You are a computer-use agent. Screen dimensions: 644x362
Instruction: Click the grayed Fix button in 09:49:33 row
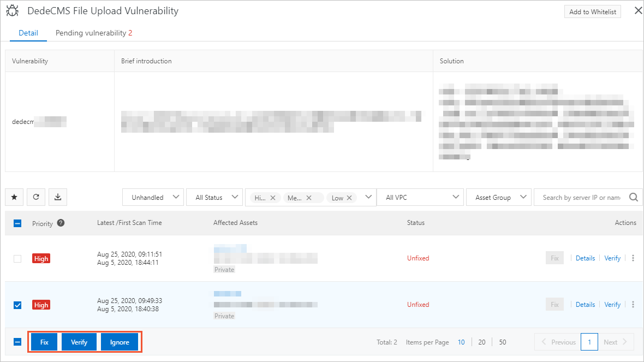tap(554, 305)
